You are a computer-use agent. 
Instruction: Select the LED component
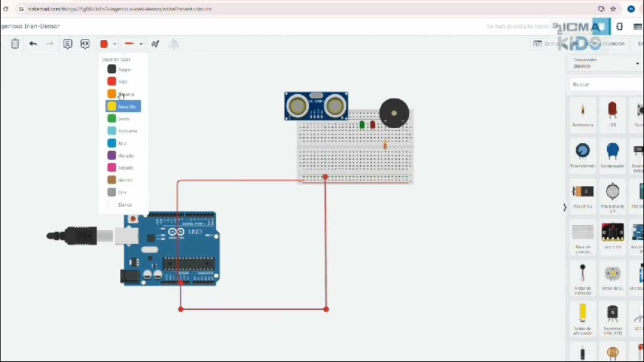pyautogui.click(x=612, y=114)
